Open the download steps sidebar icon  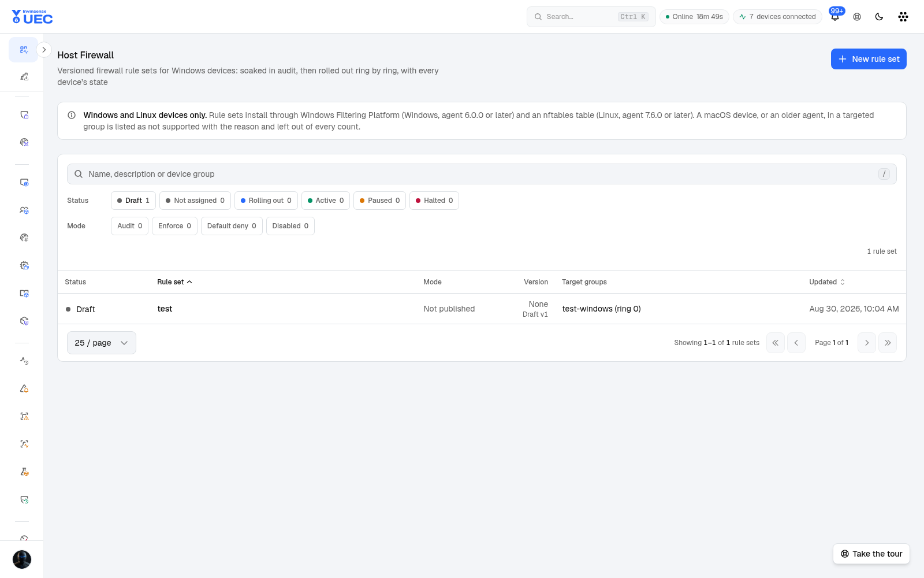coord(24,76)
